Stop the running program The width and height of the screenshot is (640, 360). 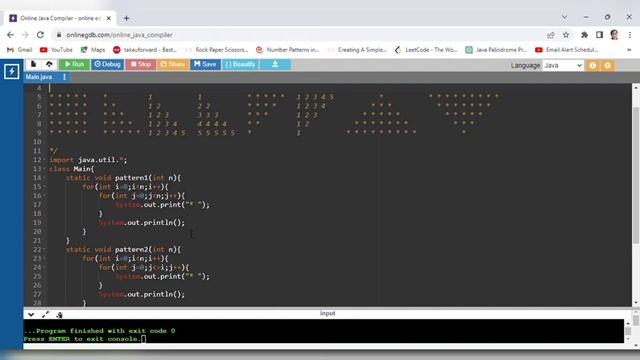coord(141,64)
